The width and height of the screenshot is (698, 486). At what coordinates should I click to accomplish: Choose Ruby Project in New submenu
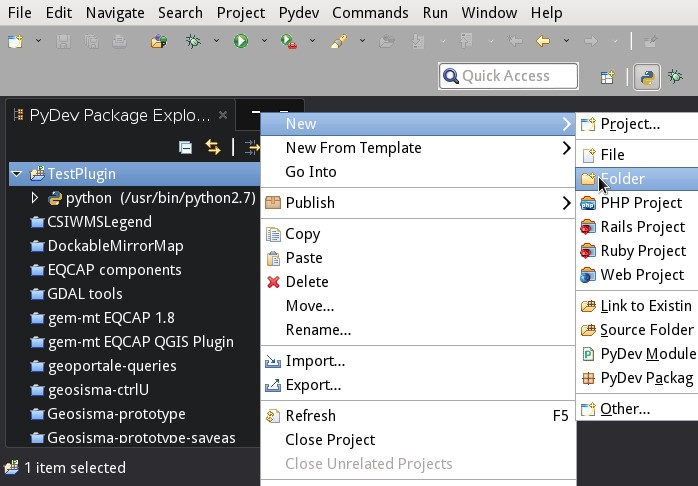(x=637, y=251)
